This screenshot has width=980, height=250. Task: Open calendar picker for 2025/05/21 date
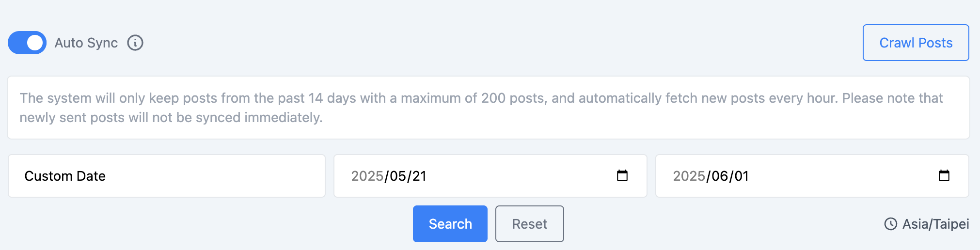(622, 175)
